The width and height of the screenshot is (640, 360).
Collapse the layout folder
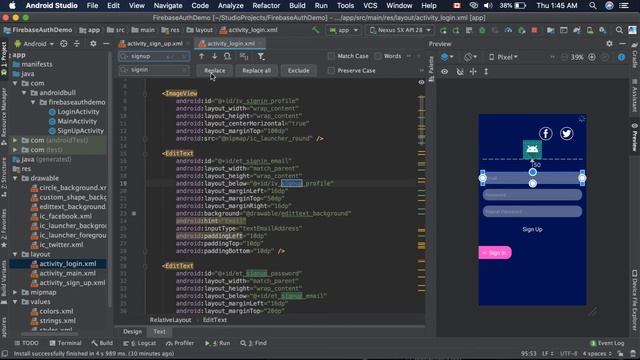(16, 254)
